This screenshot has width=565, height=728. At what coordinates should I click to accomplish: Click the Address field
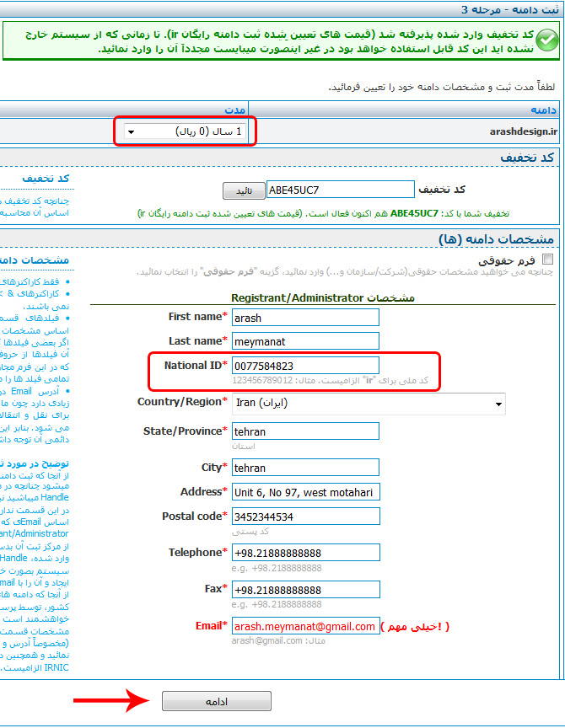[x=306, y=492]
